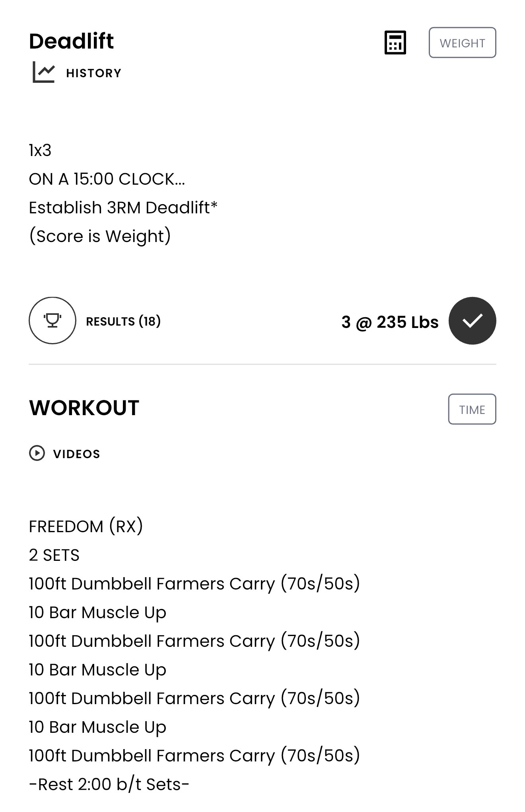Click the history line chart icon
Image resolution: width=525 pixels, height=812 pixels.
point(44,72)
